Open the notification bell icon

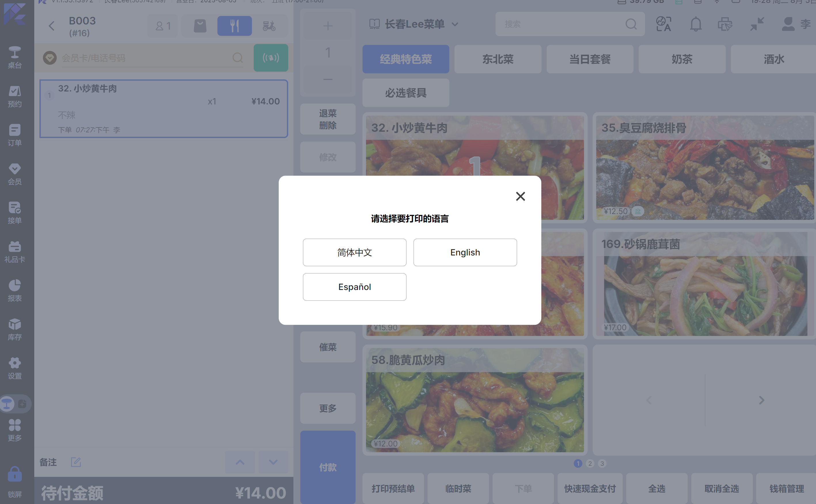click(x=696, y=24)
